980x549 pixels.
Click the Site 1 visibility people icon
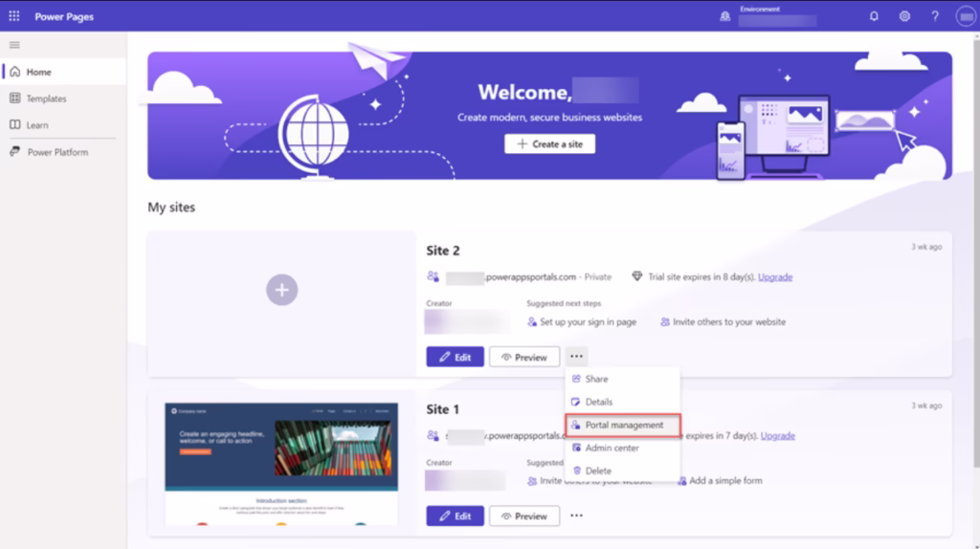point(434,435)
